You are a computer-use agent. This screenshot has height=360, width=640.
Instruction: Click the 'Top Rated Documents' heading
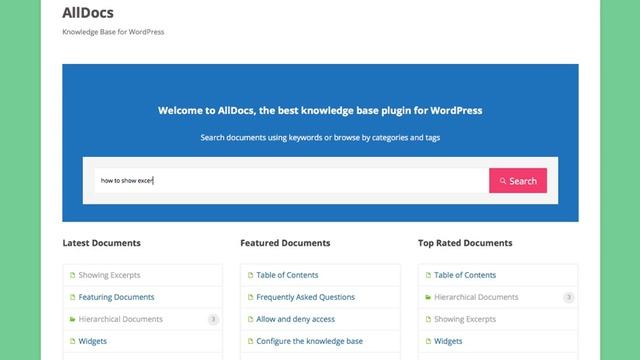pos(465,243)
